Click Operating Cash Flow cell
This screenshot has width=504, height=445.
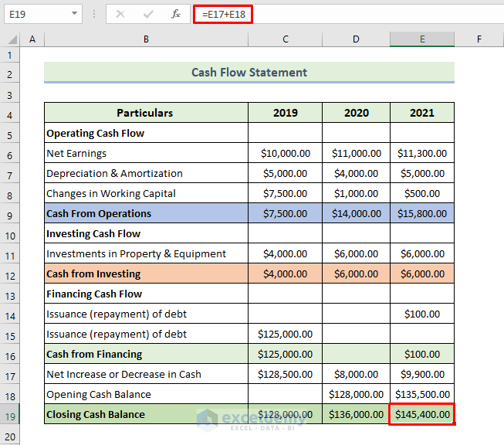(x=146, y=133)
